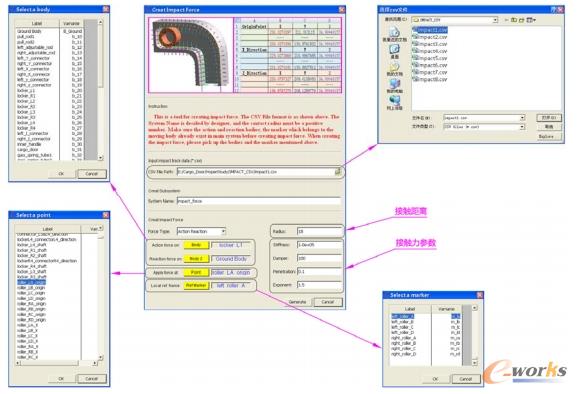The height and width of the screenshot is (394, 577).
Task: Click the Radius input field
Action: pos(319,231)
